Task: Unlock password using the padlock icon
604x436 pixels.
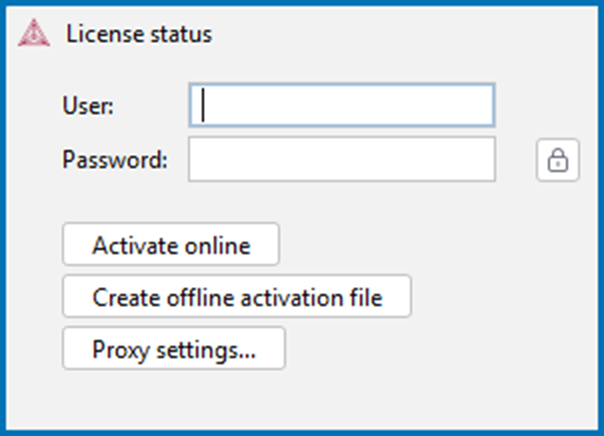Action: click(x=558, y=160)
